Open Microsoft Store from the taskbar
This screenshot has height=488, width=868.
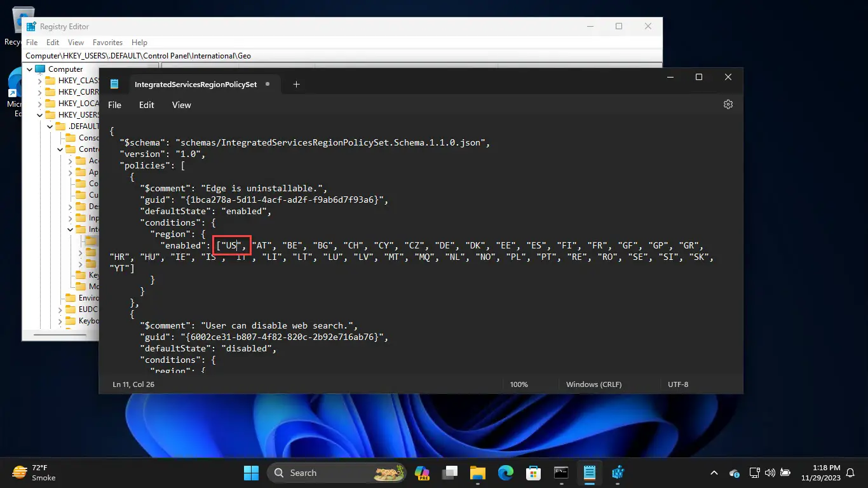pos(533,473)
